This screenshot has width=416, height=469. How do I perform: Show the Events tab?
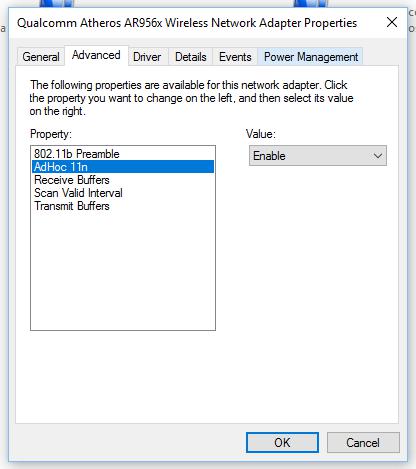point(235,57)
